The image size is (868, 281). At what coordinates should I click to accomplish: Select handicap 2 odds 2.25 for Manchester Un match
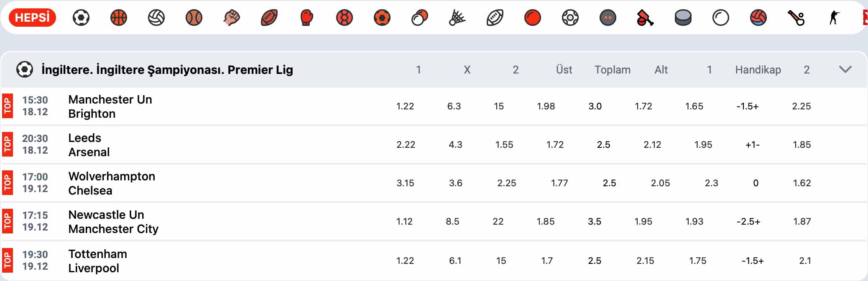(801, 106)
